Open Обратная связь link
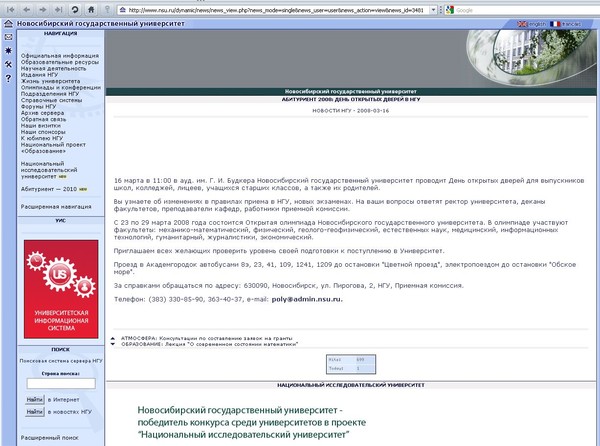 (x=43, y=119)
